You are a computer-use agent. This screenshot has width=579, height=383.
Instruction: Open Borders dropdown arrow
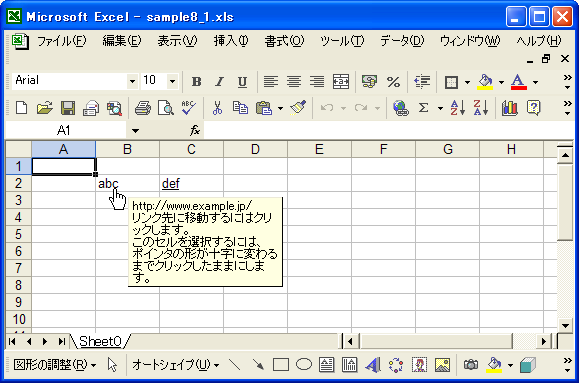pyautogui.click(x=467, y=82)
